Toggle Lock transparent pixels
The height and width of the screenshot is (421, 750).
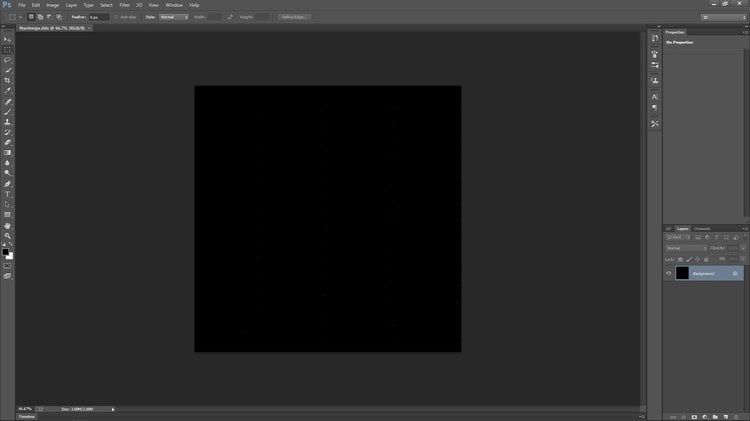pos(680,259)
